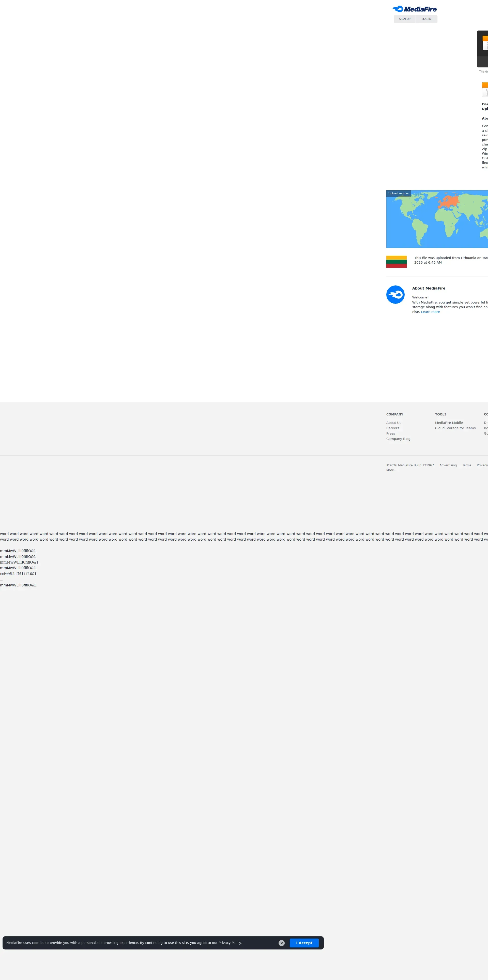Dismiss cookie banner with X icon
The width and height of the screenshot is (488, 980).
pyautogui.click(x=281, y=943)
